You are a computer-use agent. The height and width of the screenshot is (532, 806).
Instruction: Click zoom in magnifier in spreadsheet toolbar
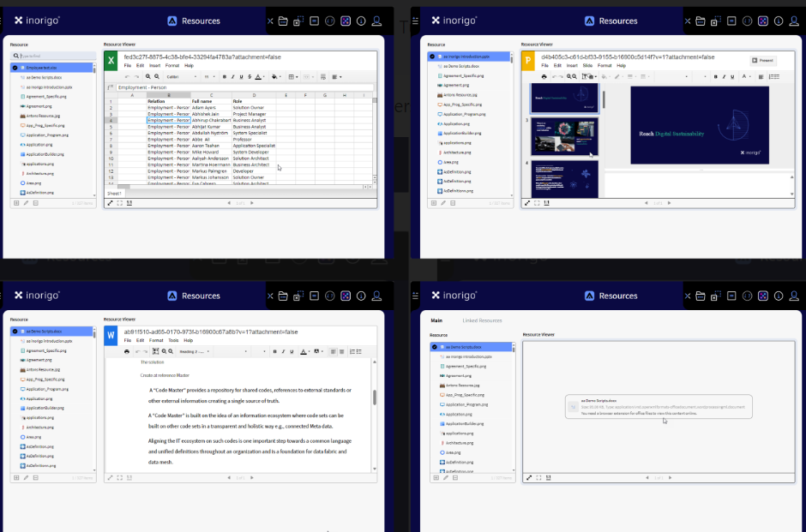point(147,76)
